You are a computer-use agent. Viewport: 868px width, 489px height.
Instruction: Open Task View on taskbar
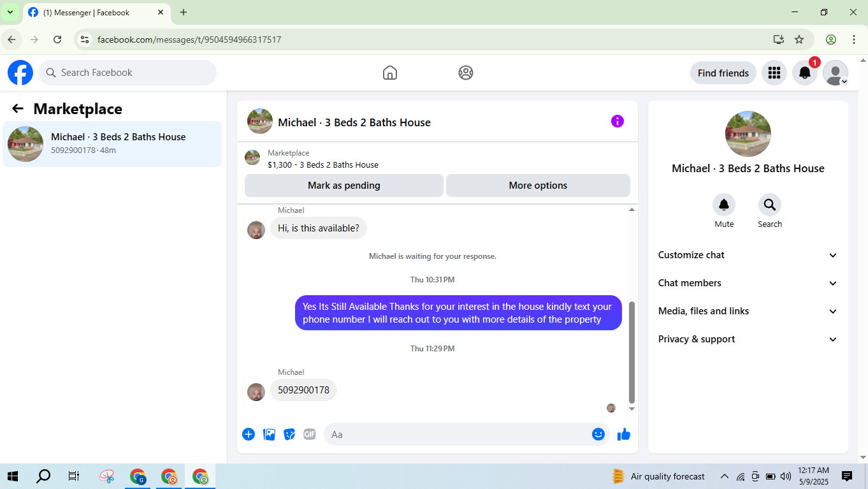tap(73, 476)
